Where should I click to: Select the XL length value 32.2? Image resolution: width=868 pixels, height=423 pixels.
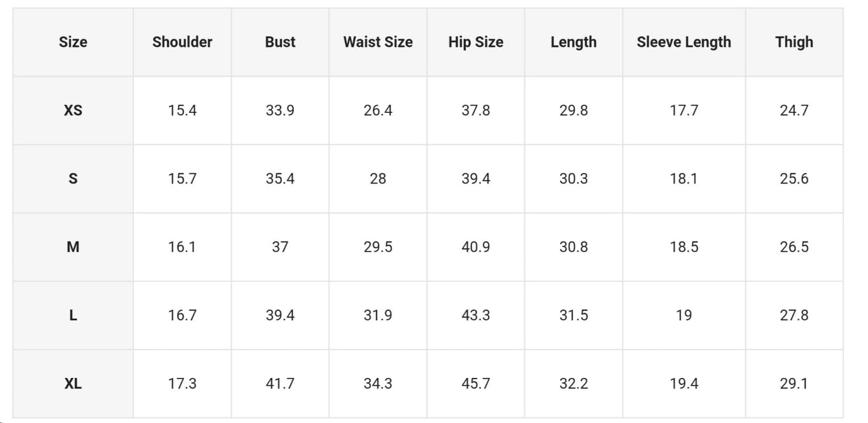pos(574,383)
